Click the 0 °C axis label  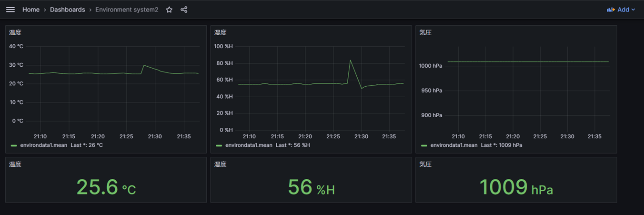[17, 121]
